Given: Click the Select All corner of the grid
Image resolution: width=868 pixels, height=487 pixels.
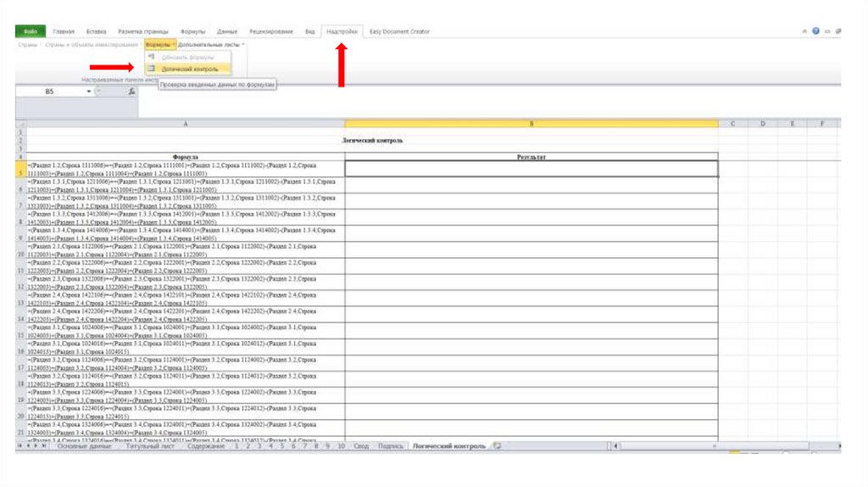Looking at the screenshot, I should 21,124.
